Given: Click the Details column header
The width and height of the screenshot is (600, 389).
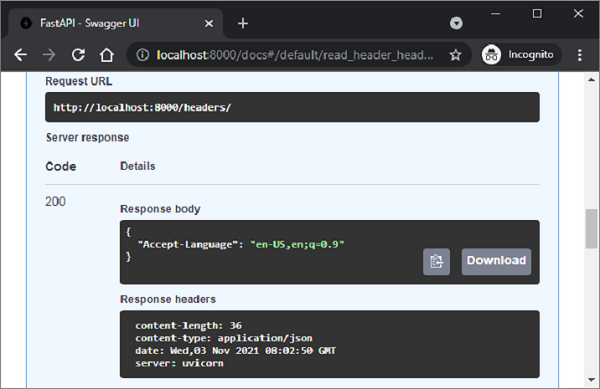Looking at the screenshot, I should (x=138, y=166).
